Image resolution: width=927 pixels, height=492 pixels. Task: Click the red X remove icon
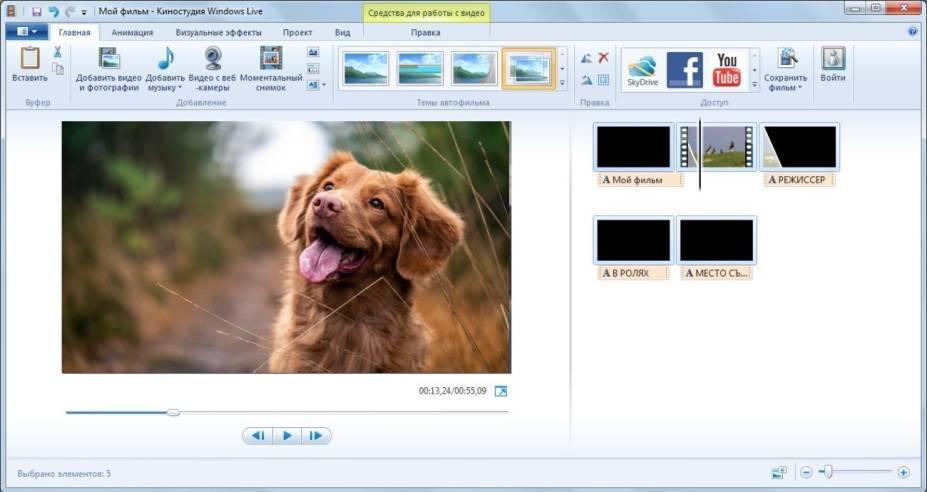(603, 58)
